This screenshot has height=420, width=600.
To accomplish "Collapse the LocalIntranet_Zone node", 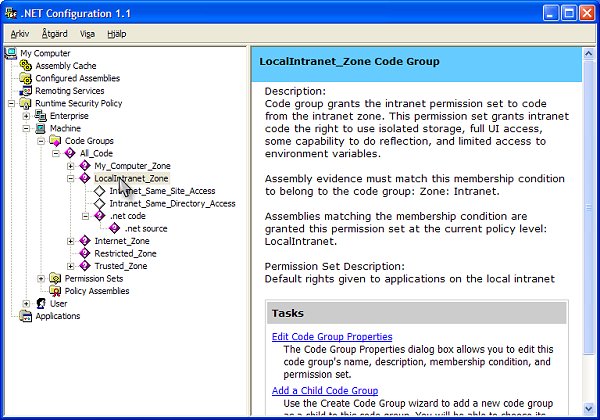I will 70,179.
